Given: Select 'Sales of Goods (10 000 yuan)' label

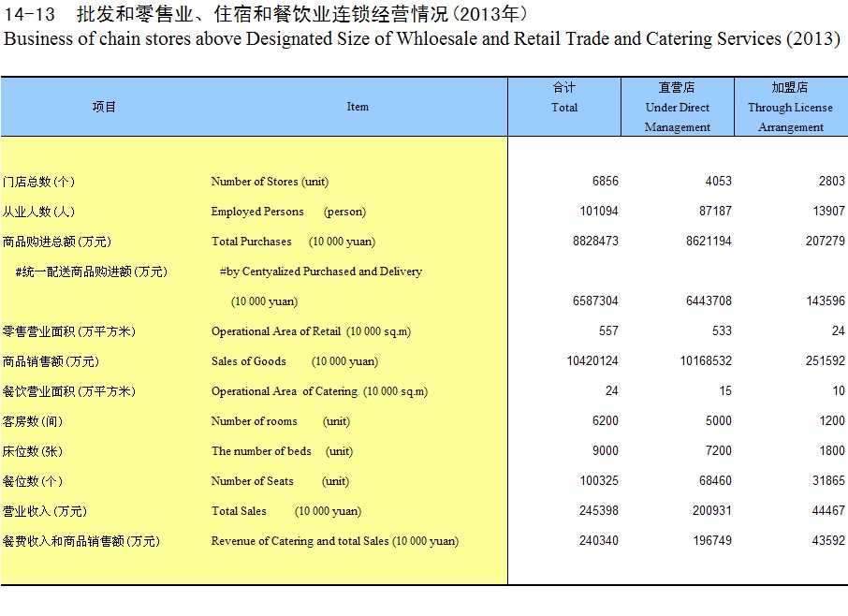Looking at the screenshot, I should pos(295,361).
